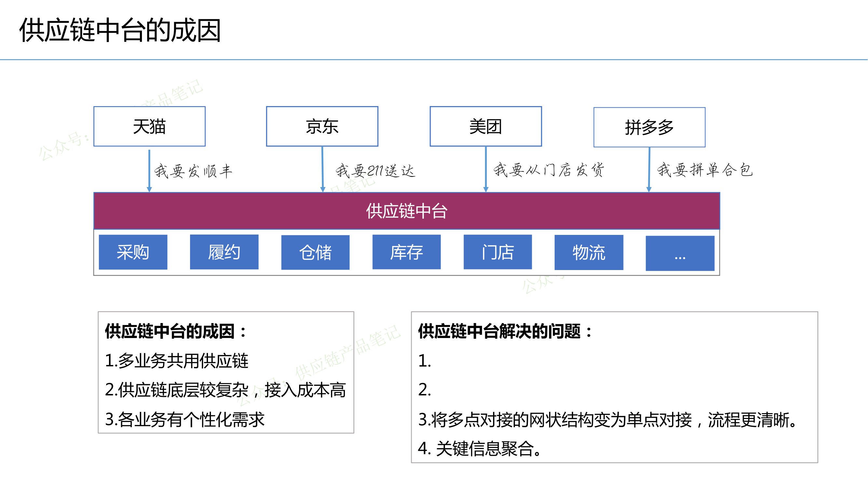This screenshot has height=488, width=868.
Task: Click the handwritten note 我要从门店发货
Action: [549, 169]
